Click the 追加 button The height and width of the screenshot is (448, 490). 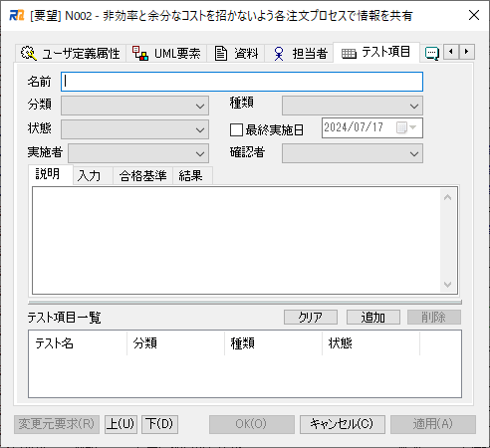click(373, 318)
